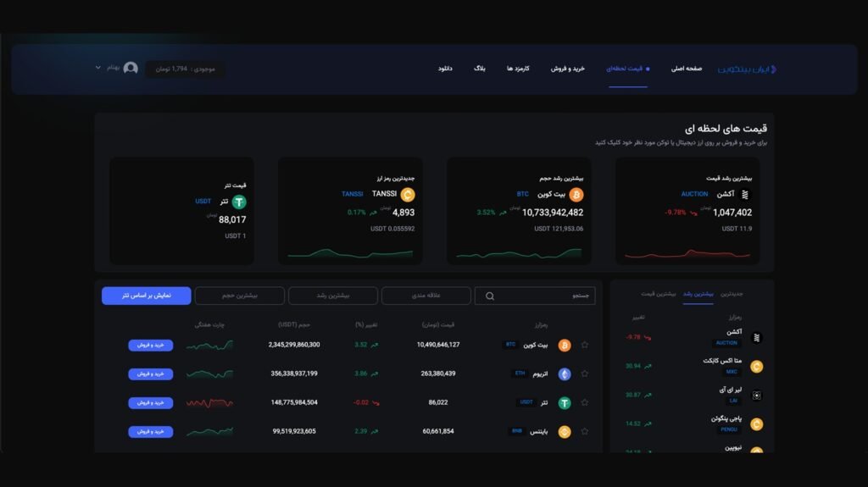
Task: Toggle favorite star for Tether row
Action: pos(585,403)
